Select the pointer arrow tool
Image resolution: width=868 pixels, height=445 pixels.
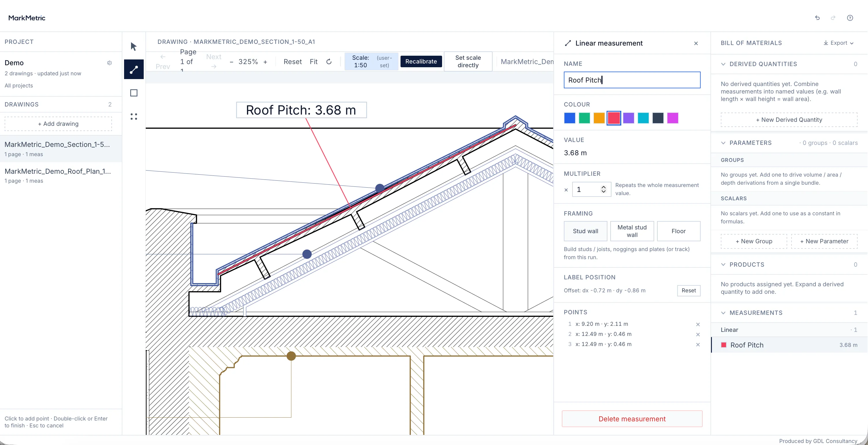point(134,46)
